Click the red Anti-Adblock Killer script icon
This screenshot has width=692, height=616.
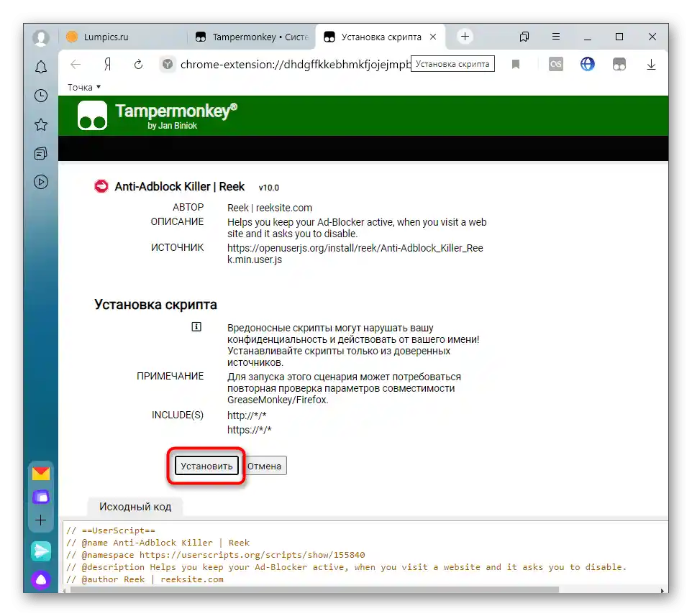(x=101, y=186)
